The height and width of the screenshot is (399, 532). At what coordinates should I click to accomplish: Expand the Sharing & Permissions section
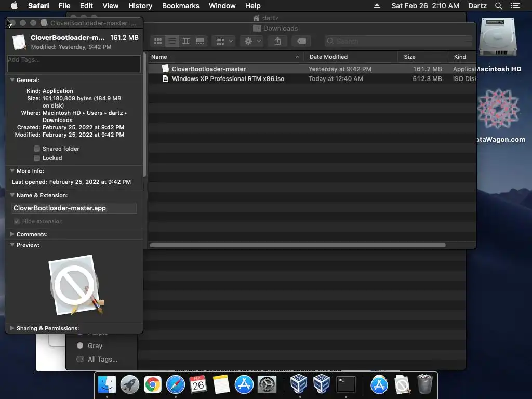(x=12, y=328)
